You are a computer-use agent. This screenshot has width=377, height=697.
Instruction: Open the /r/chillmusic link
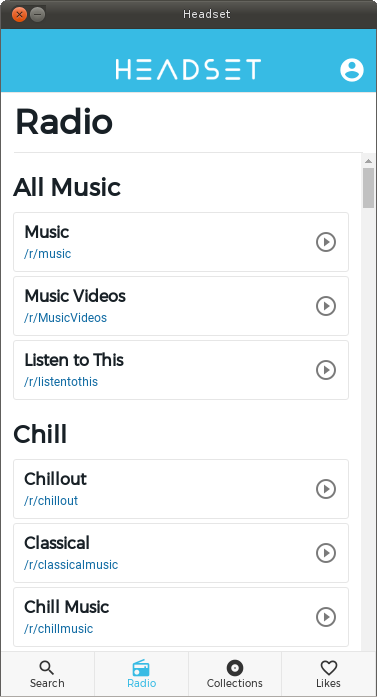click(x=59, y=629)
